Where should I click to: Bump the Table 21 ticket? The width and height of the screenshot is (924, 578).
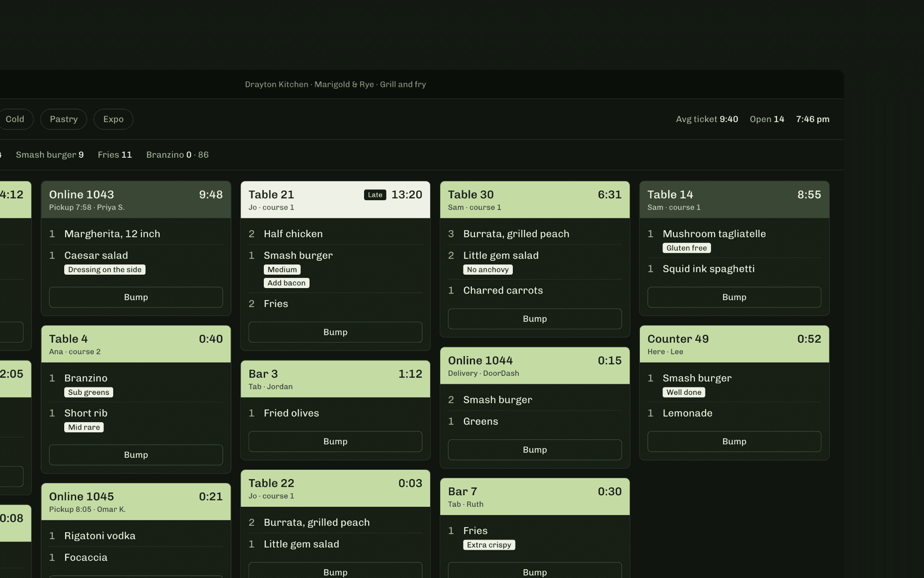(x=335, y=332)
